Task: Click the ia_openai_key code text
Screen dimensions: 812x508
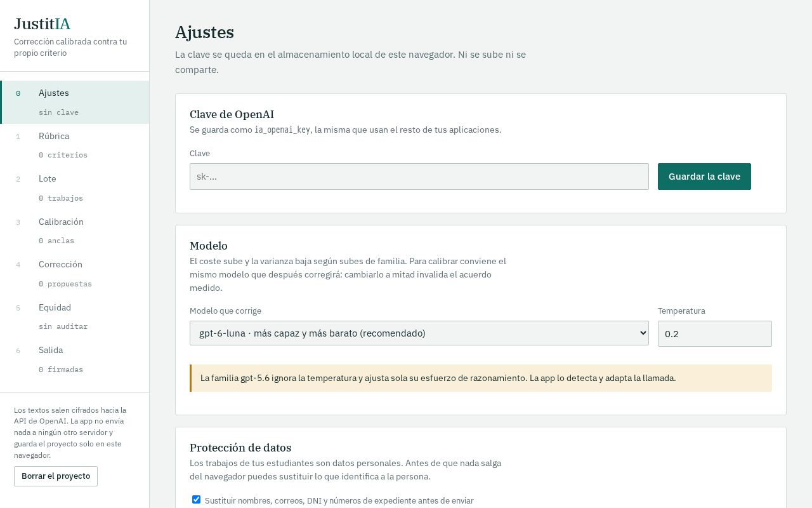Action: tap(282, 130)
